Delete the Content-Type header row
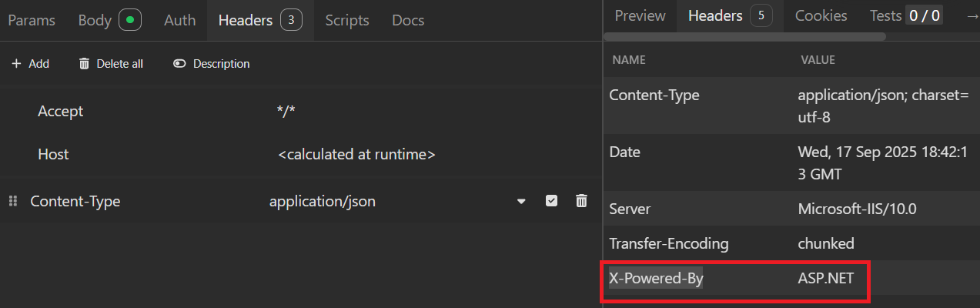 click(x=581, y=201)
